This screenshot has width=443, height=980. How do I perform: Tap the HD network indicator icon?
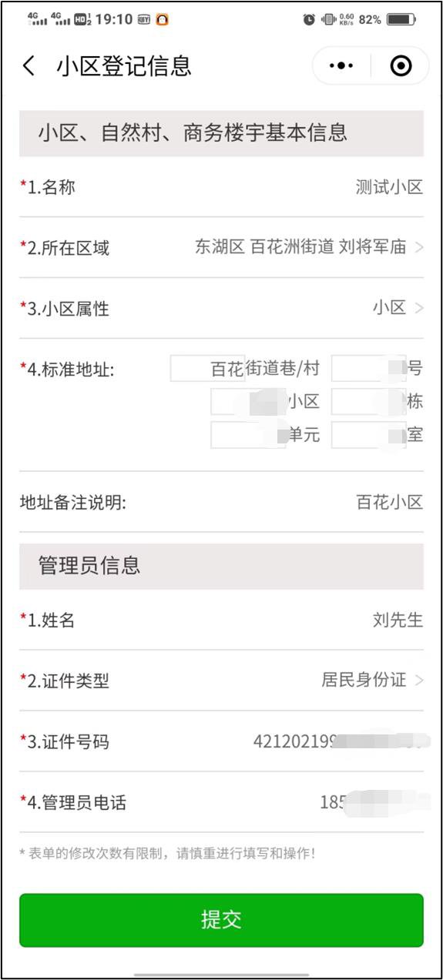click(83, 19)
